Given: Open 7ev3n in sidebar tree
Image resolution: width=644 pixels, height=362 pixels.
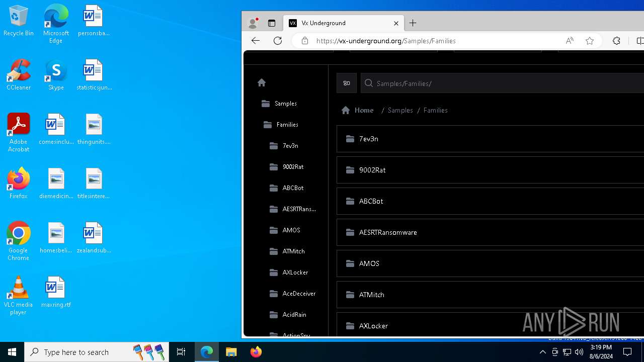Looking at the screenshot, I should 284,146.
